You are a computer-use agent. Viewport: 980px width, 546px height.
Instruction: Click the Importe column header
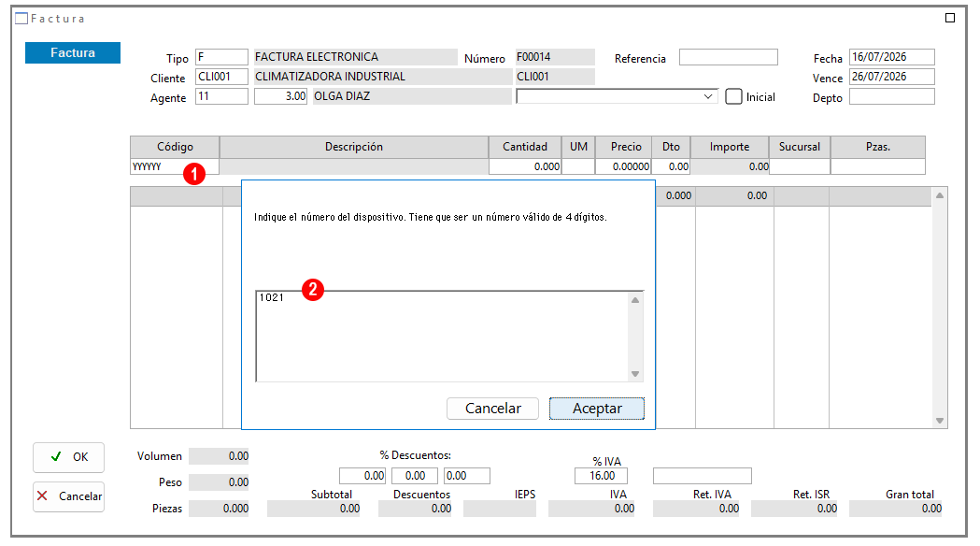(x=730, y=147)
